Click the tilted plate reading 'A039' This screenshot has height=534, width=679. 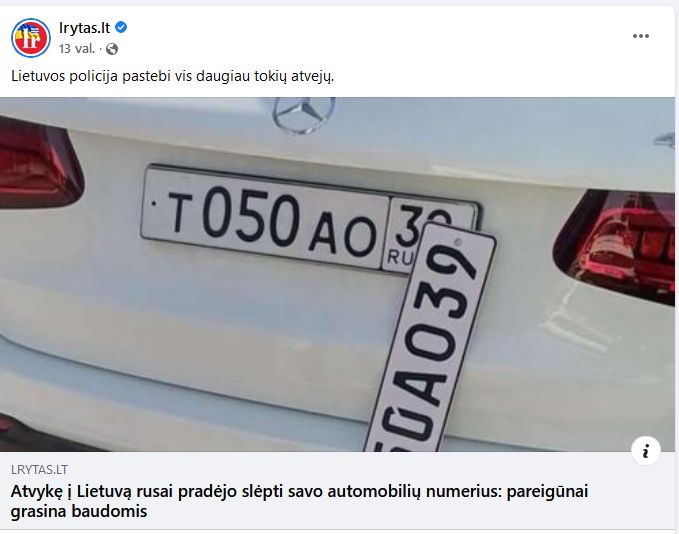point(430,338)
